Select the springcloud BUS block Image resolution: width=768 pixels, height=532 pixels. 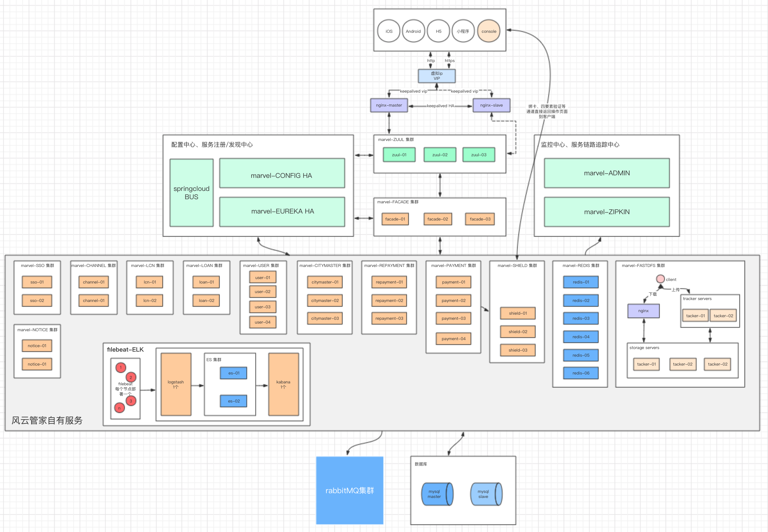191,193
